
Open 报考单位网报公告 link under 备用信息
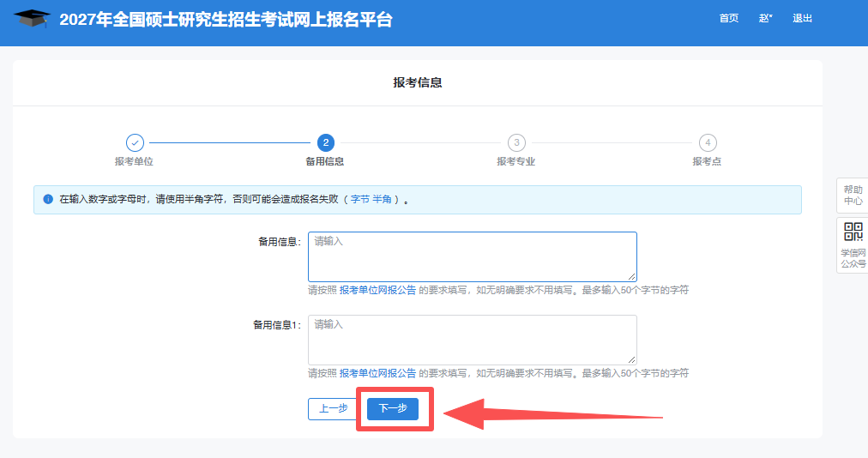377,290
